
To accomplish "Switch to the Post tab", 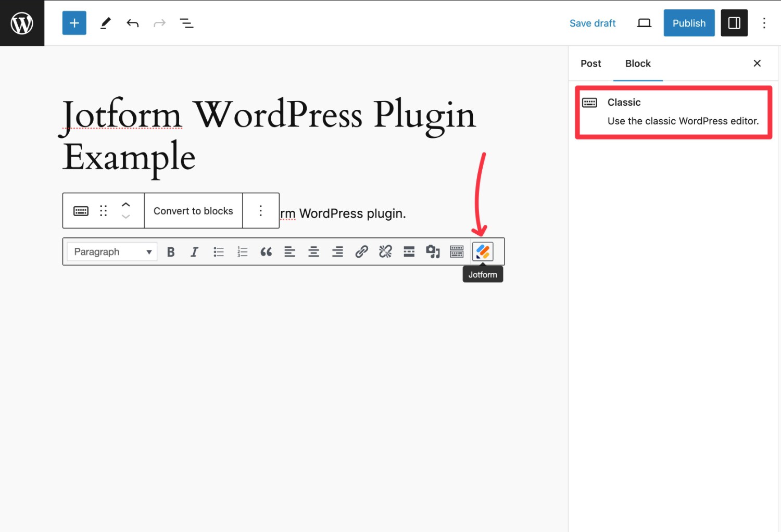I will [x=590, y=64].
